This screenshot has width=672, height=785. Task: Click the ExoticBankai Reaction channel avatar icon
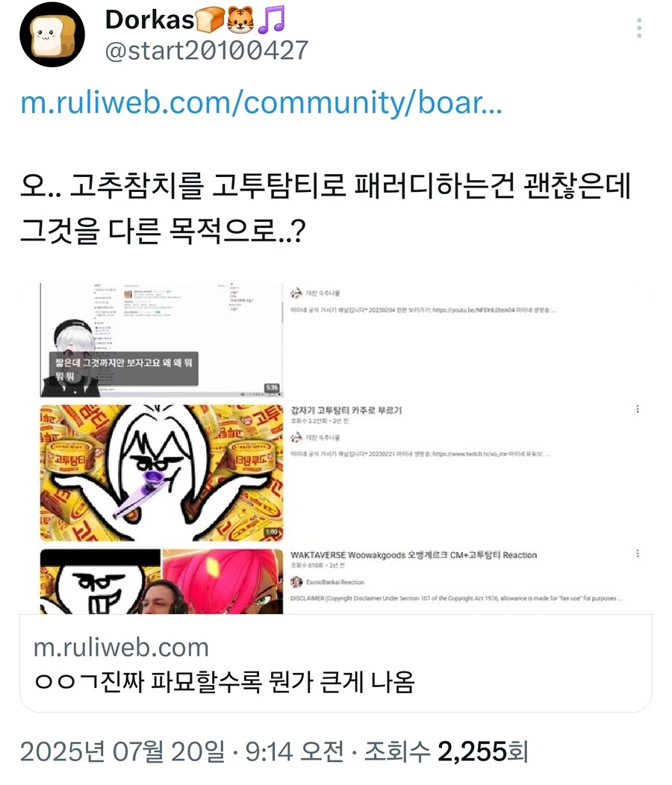(x=296, y=582)
